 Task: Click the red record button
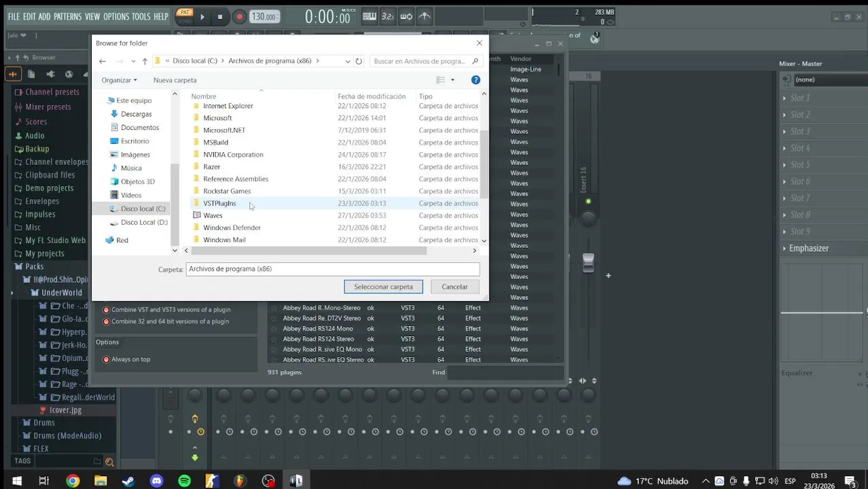[239, 16]
